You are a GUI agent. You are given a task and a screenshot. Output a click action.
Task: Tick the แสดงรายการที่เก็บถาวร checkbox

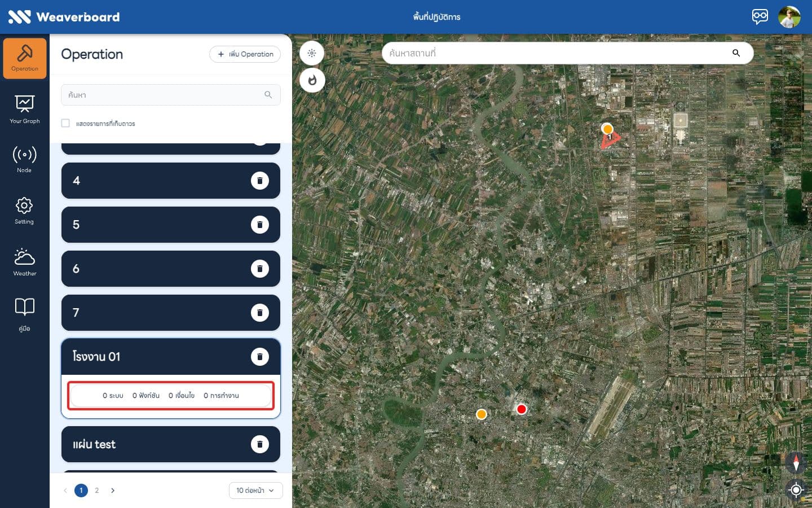click(x=65, y=123)
